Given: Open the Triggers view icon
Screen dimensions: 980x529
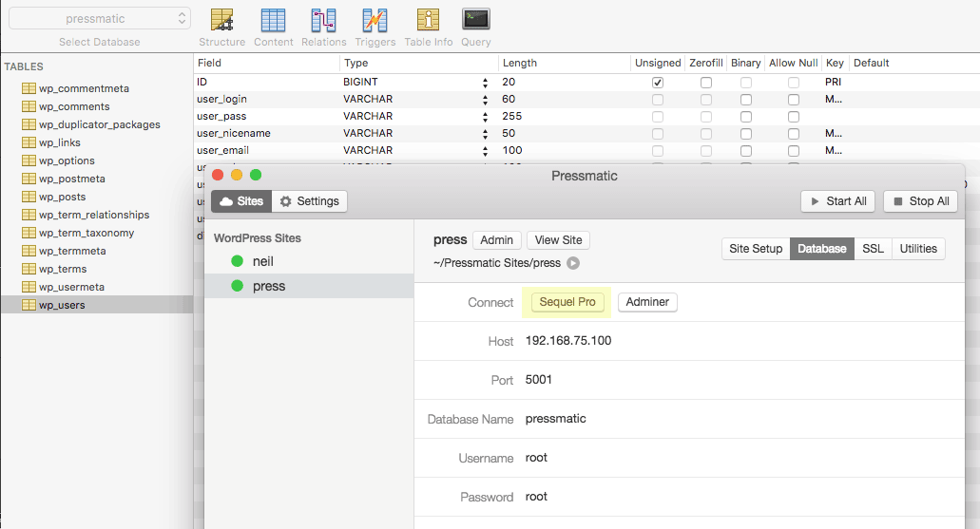Looking at the screenshot, I should point(375,21).
